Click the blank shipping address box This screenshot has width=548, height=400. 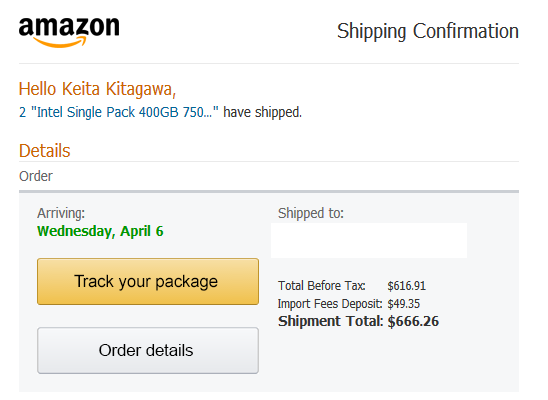click(369, 240)
